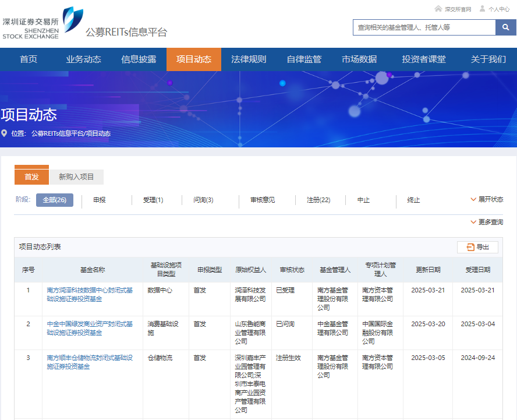Click the 导出 export button
517x420 pixels.
coord(477,247)
